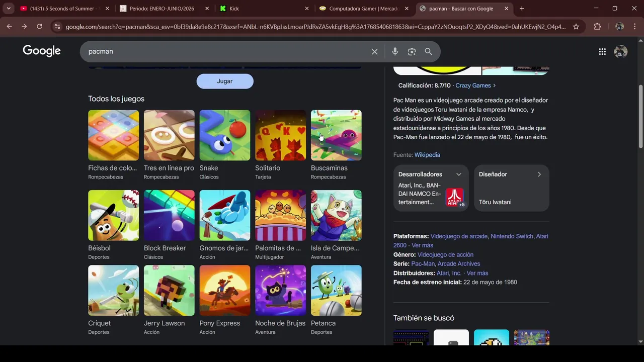Clear the search box with the X icon
This screenshot has height=362, width=644.
(x=374, y=52)
